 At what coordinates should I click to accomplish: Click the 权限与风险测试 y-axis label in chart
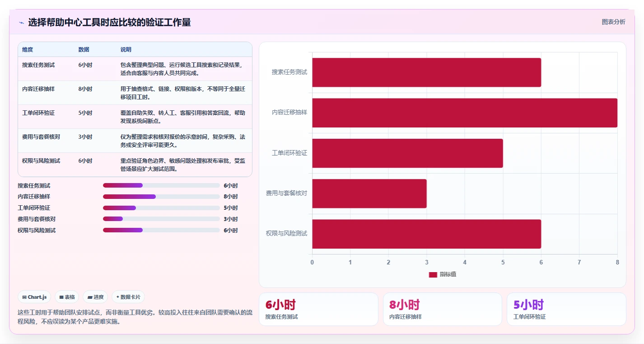click(x=287, y=234)
